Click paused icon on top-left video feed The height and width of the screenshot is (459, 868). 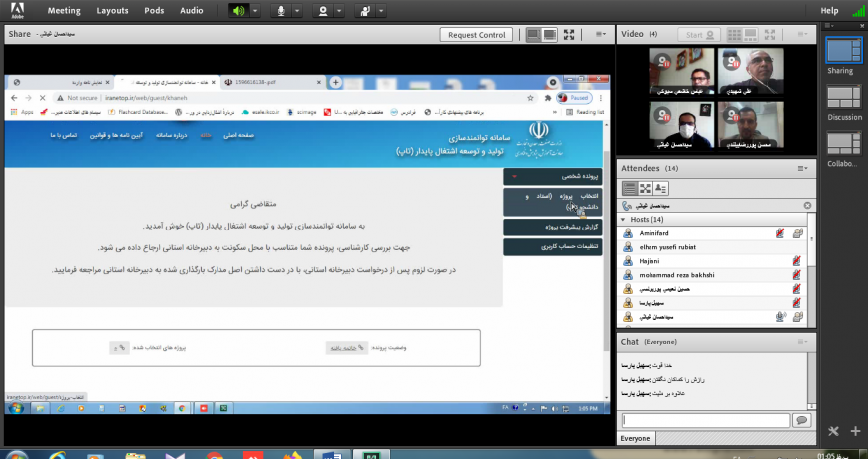[664, 62]
